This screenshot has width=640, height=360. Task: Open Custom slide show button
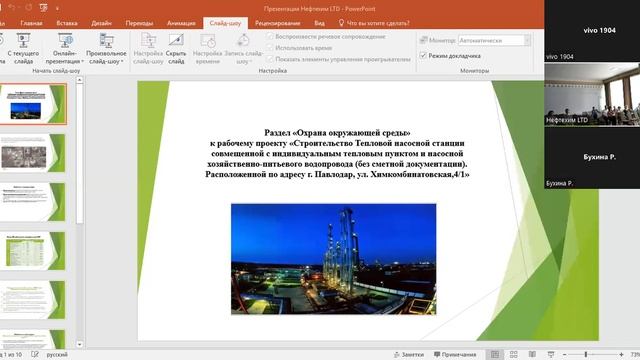tap(106, 49)
